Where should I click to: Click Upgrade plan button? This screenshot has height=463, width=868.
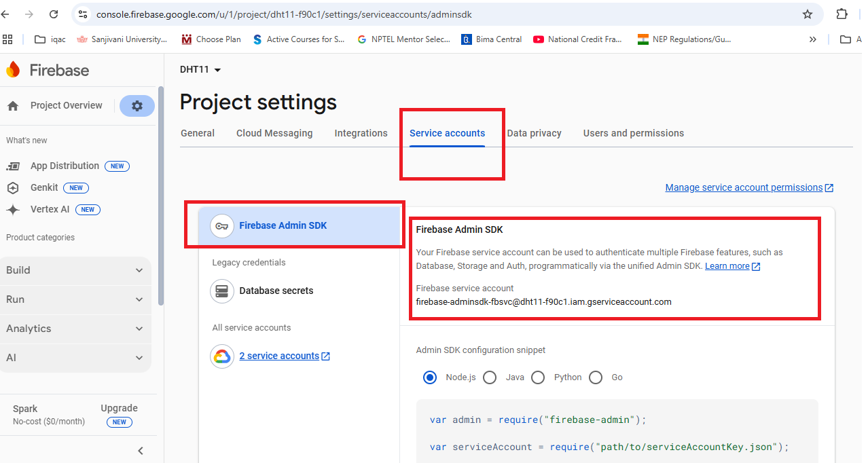click(119, 415)
